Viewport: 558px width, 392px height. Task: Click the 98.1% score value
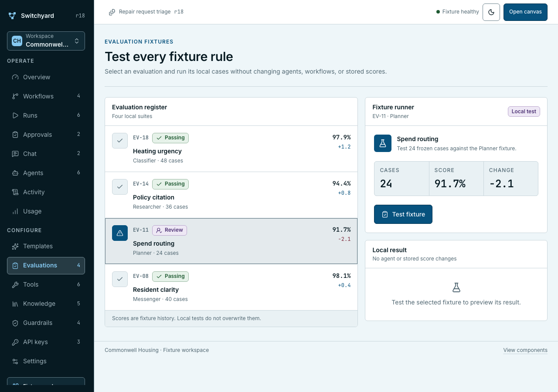341,276
